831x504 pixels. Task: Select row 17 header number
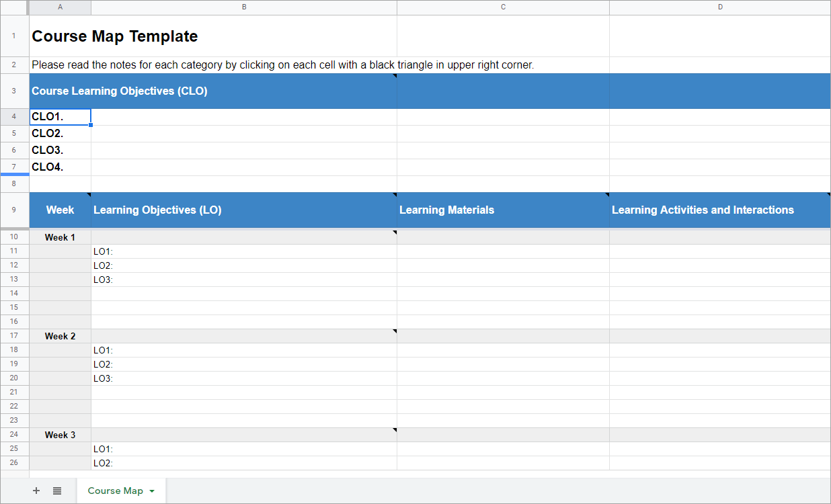click(x=14, y=336)
